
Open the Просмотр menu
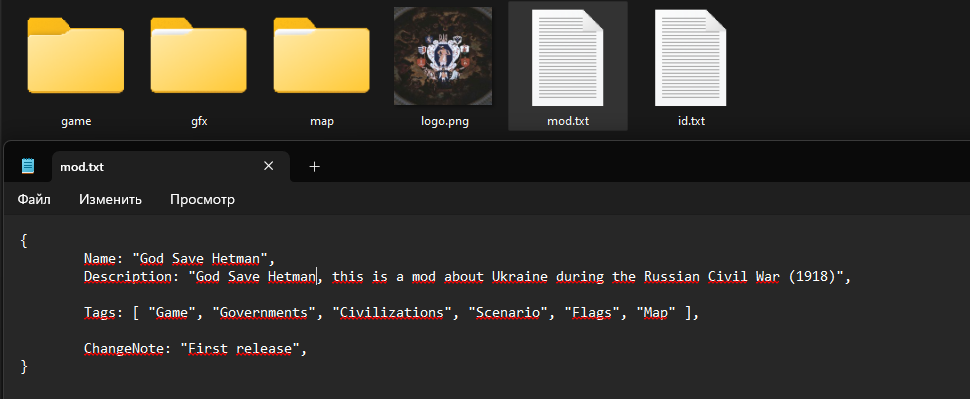(202, 199)
